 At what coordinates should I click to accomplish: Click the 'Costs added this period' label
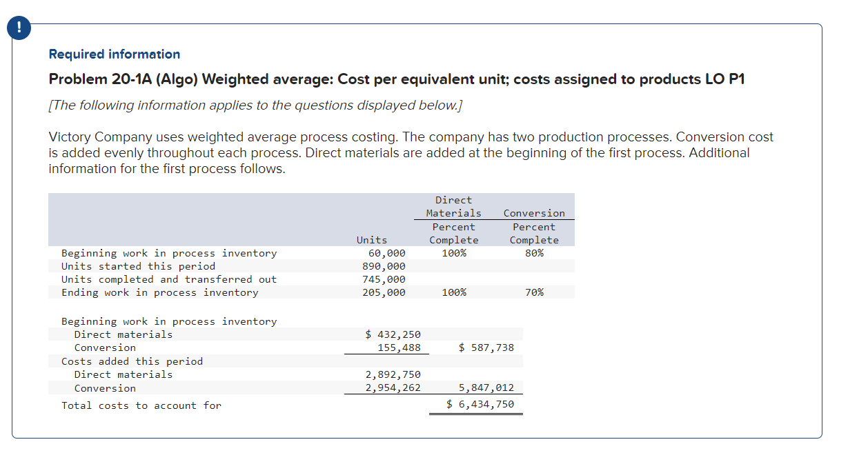point(132,361)
